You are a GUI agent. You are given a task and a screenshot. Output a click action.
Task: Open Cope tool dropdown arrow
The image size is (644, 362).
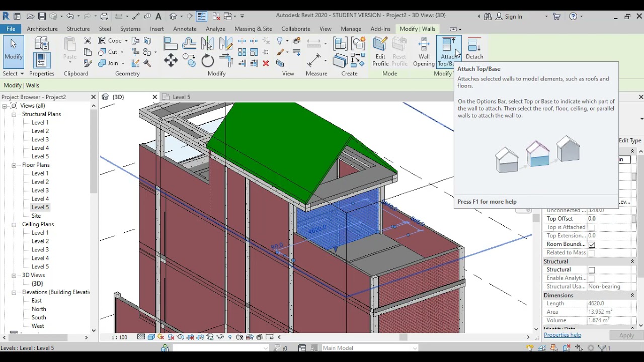pos(126,41)
